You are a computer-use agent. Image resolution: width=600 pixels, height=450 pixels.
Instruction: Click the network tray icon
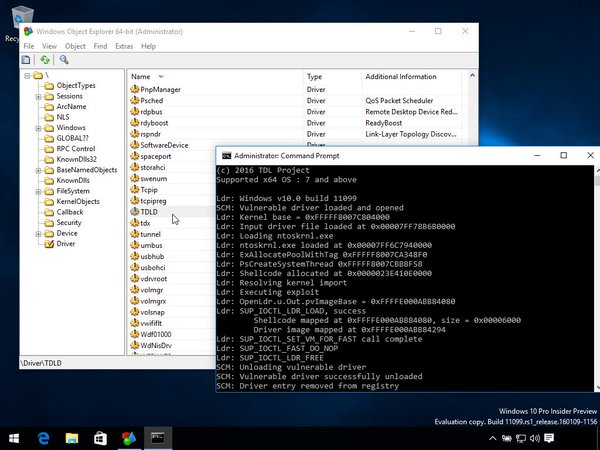pyautogui.click(x=521, y=438)
